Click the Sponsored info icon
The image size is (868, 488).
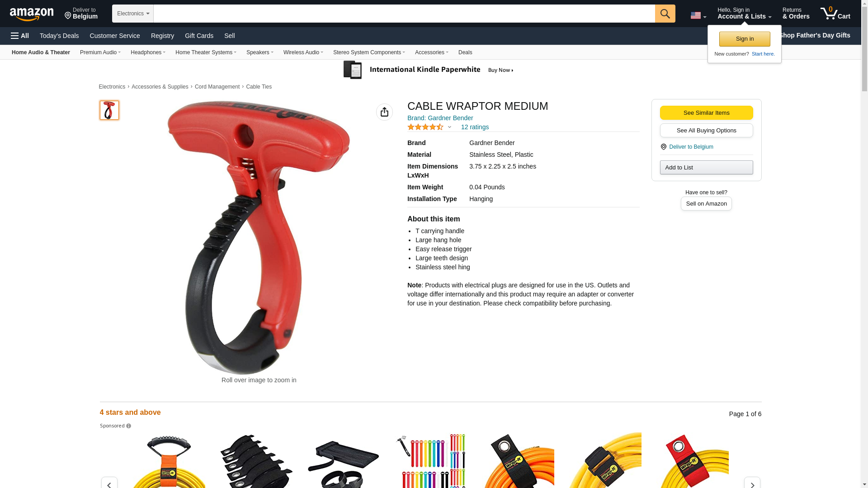pyautogui.click(x=129, y=426)
